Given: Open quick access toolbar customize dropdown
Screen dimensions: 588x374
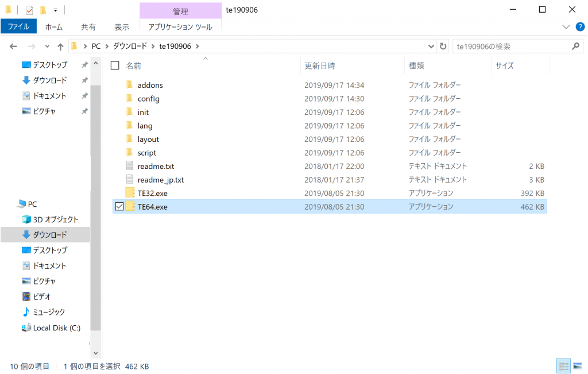Looking at the screenshot, I should pyautogui.click(x=56, y=10).
